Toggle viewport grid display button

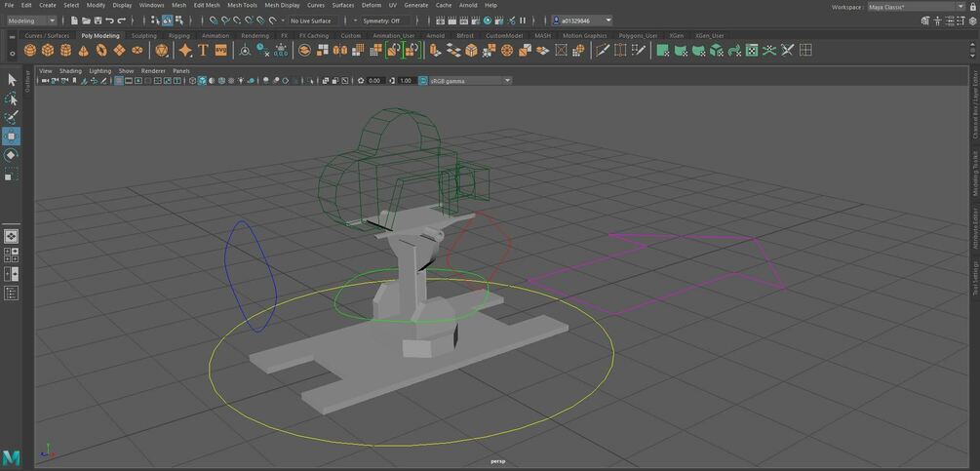click(119, 81)
